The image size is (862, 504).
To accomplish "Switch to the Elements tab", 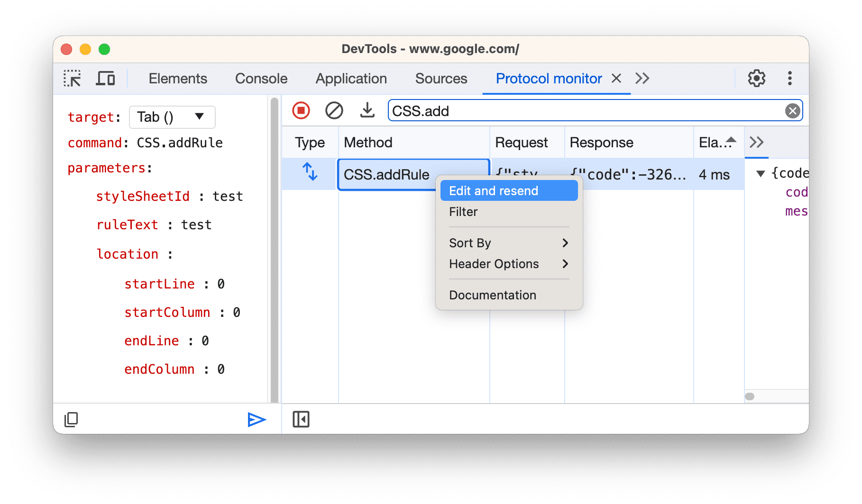I will coord(177,78).
